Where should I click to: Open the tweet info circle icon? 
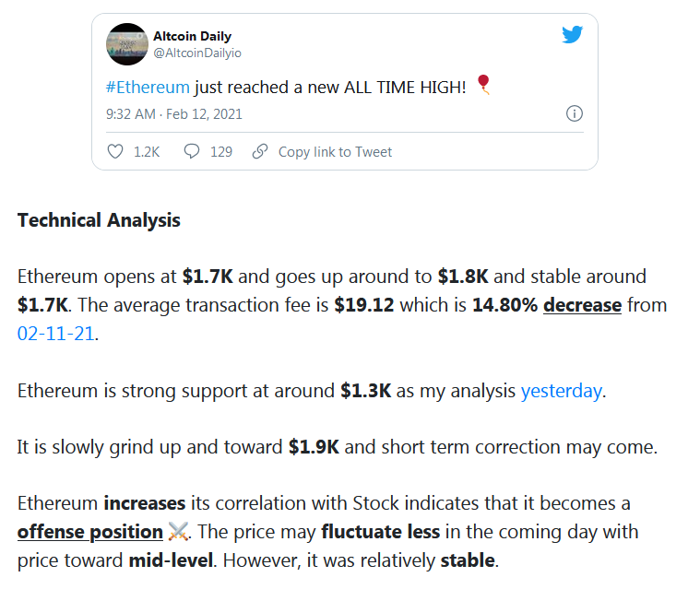(x=574, y=113)
